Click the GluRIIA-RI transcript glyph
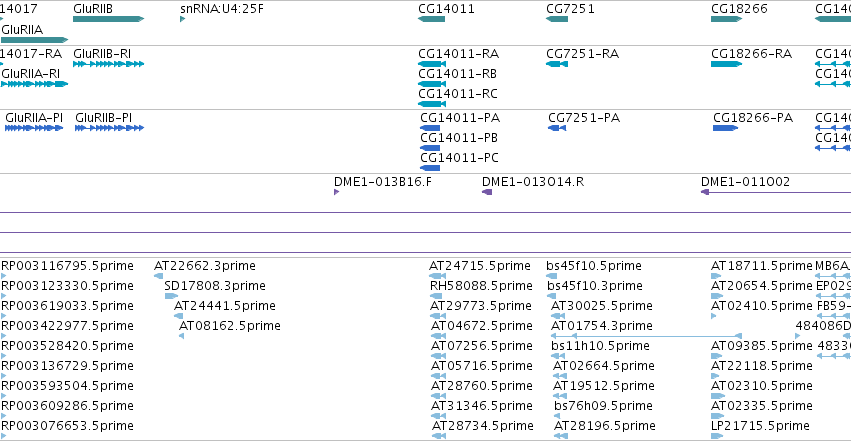Screen dimensions: 851x441 pyautogui.click(x=35, y=84)
